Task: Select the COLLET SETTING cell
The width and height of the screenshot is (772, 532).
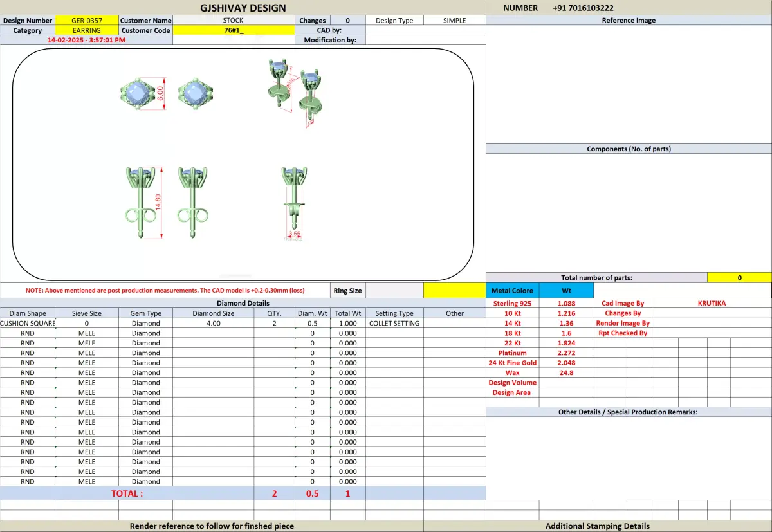Action: click(394, 324)
